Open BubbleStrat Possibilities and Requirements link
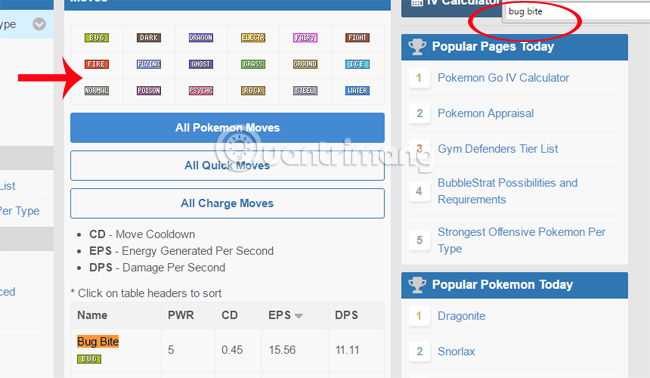This screenshot has height=378, width=650. point(507,191)
